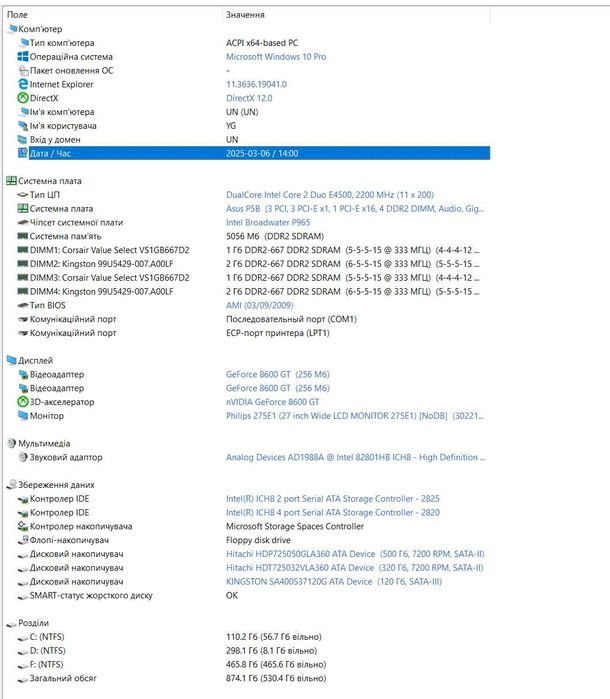Click the DIMM1 Corsair memory module icon
The height and width of the screenshot is (699, 610).
click(23, 250)
